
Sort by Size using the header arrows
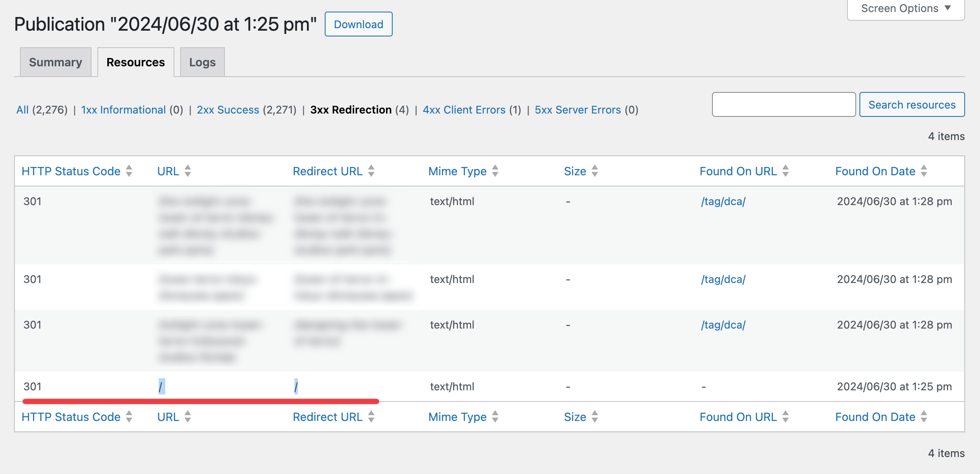(x=595, y=171)
